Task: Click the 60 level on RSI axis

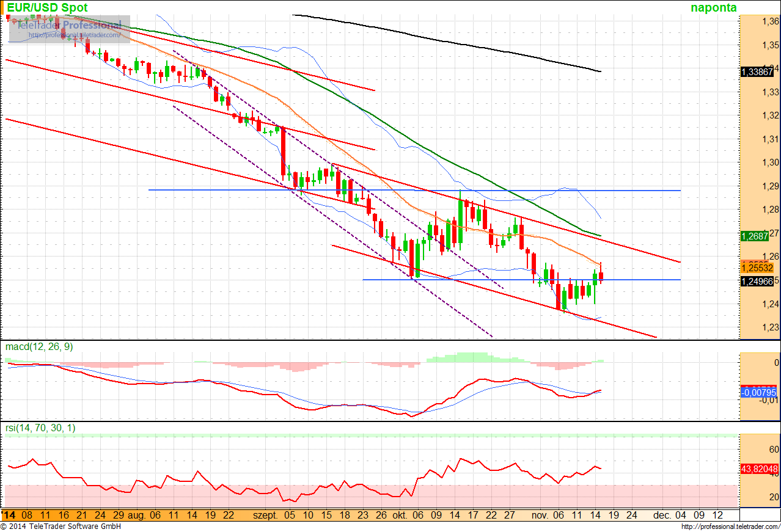Action: pyautogui.click(x=774, y=450)
